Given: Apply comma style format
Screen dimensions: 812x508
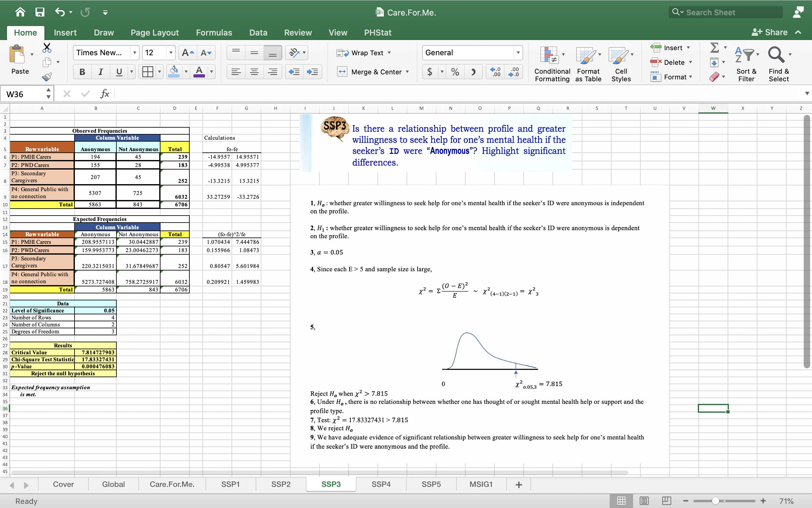Looking at the screenshot, I should [x=474, y=71].
